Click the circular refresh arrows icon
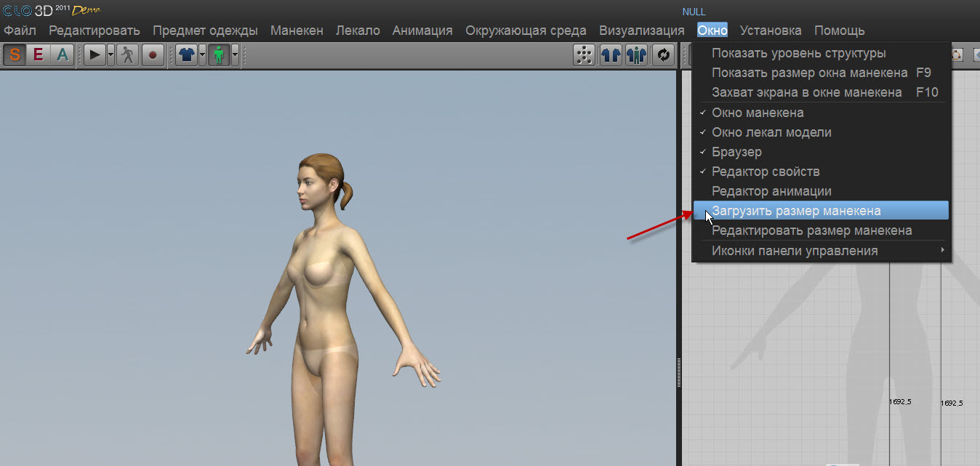The height and width of the screenshot is (466, 980). point(663,55)
